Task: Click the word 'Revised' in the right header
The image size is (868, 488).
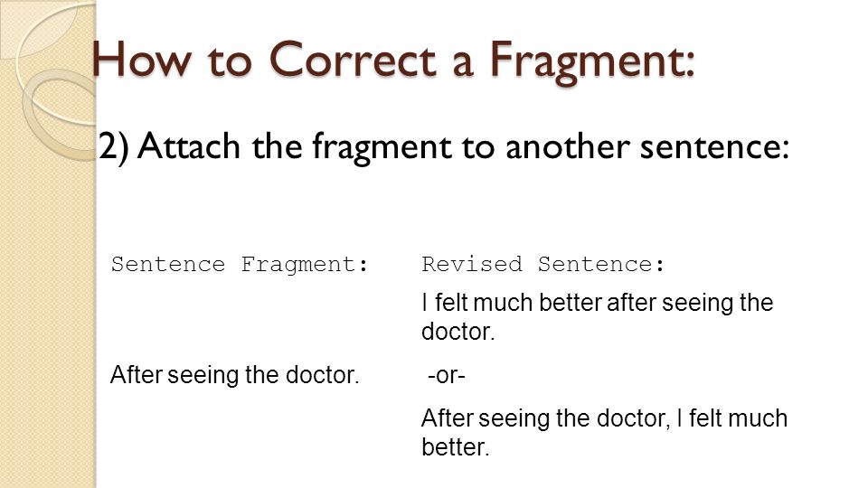Action: click(x=472, y=265)
